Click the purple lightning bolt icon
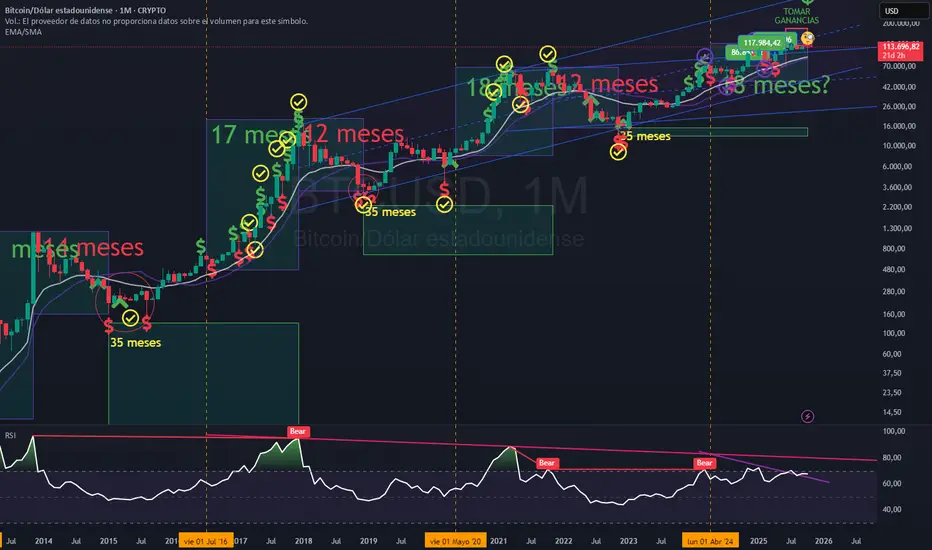The width and height of the screenshot is (932, 550). (x=807, y=416)
